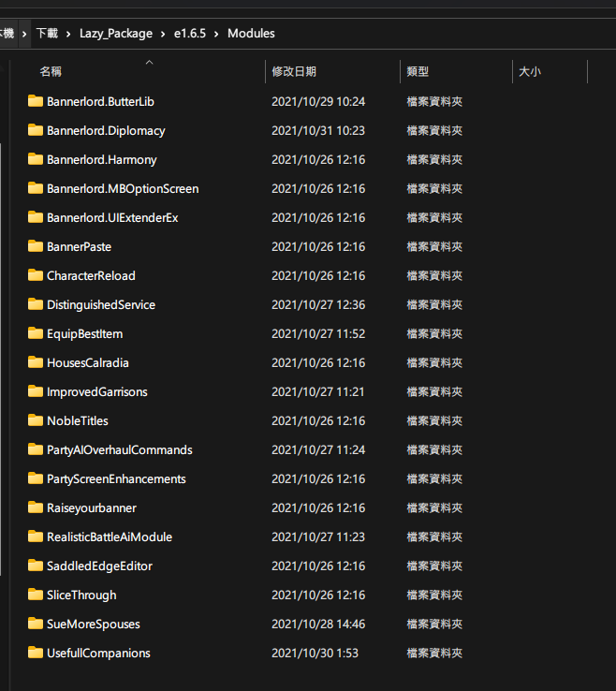Click the Raiseyourbanner folder icon

click(36, 507)
